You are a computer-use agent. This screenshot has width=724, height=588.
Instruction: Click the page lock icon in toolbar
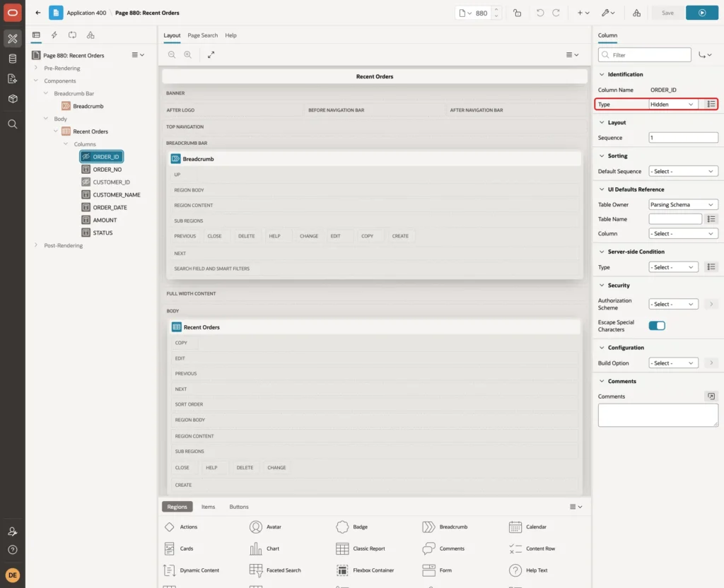517,13
